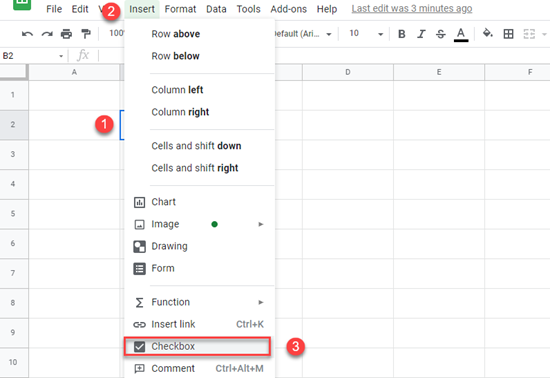Open the File menu
The height and width of the screenshot is (378, 550).
pos(54,9)
